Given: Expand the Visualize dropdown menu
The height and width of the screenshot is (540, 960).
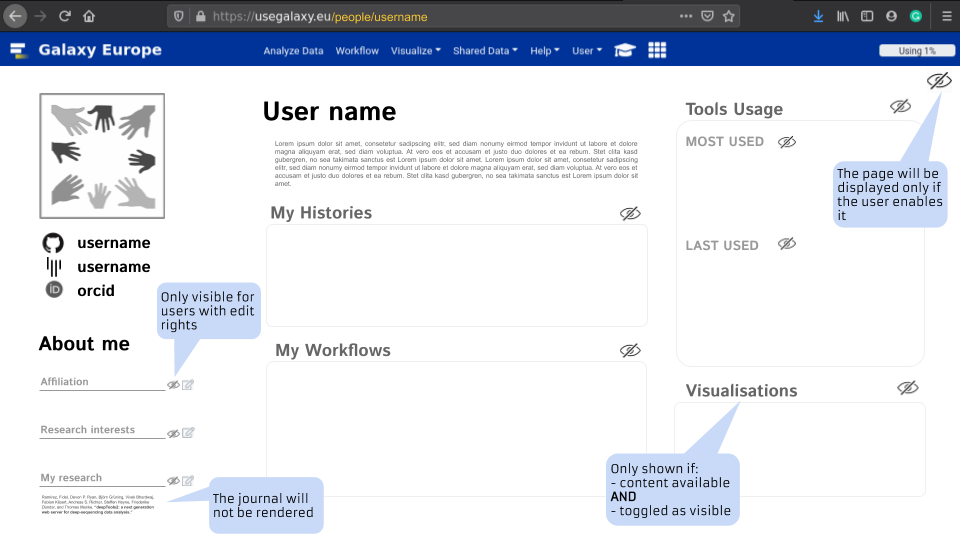Looking at the screenshot, I should (x=416, y=51).
